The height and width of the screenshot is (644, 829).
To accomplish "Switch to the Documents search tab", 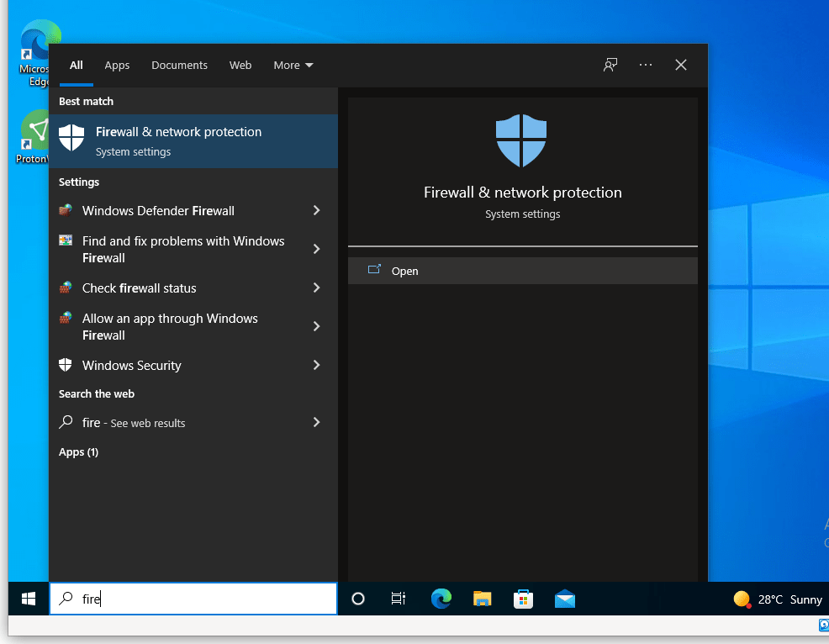I will 179,65.
